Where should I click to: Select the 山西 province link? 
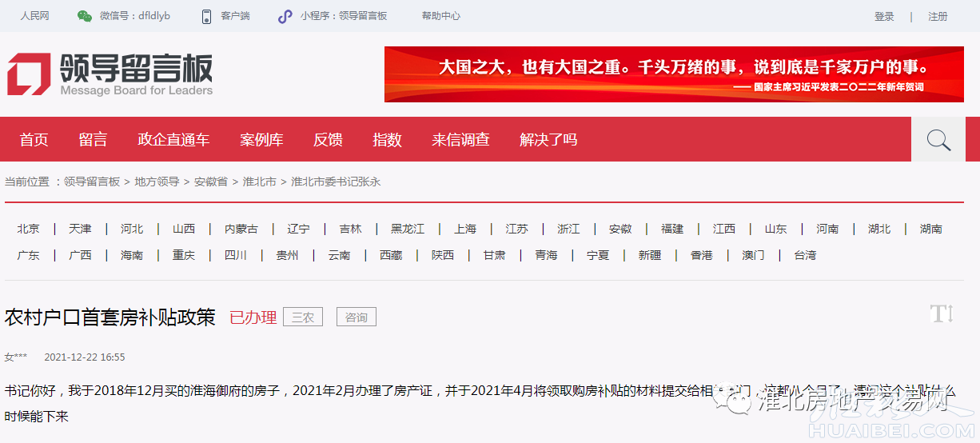184,229
